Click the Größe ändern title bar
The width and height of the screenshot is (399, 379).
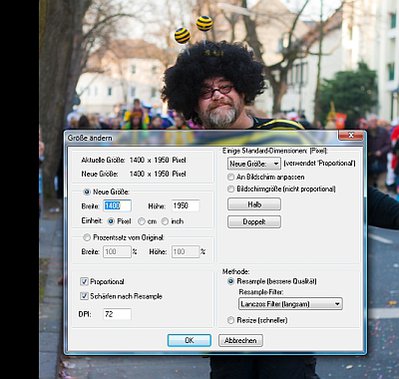[202, 137]
